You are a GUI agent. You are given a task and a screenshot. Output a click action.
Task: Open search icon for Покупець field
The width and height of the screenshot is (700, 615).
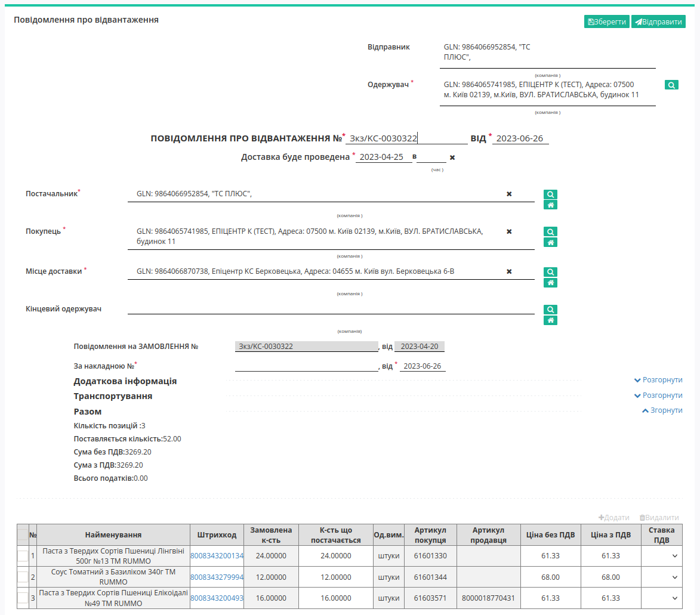click(x=550, y=231)
